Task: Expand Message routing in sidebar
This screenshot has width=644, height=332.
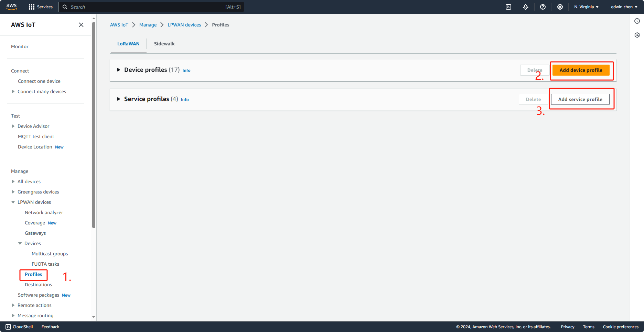Action: (13, 316)
